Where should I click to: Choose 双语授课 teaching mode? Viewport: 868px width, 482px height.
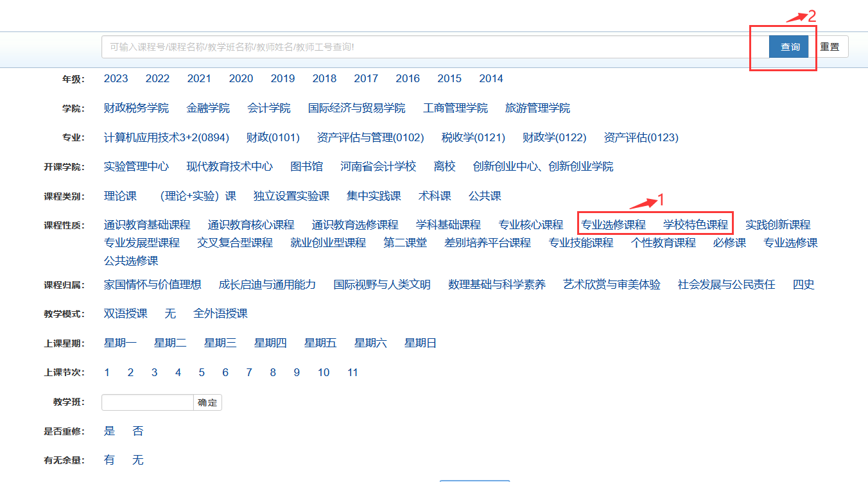point(125,314)
